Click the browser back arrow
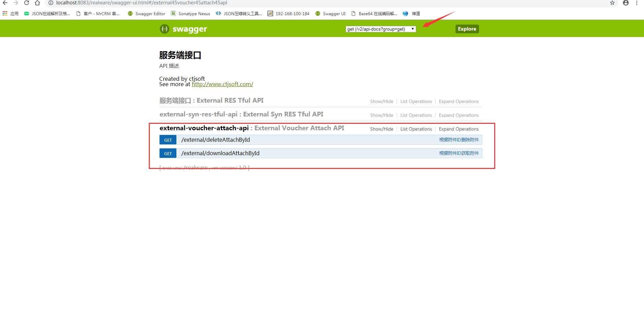 coord(5,3)
